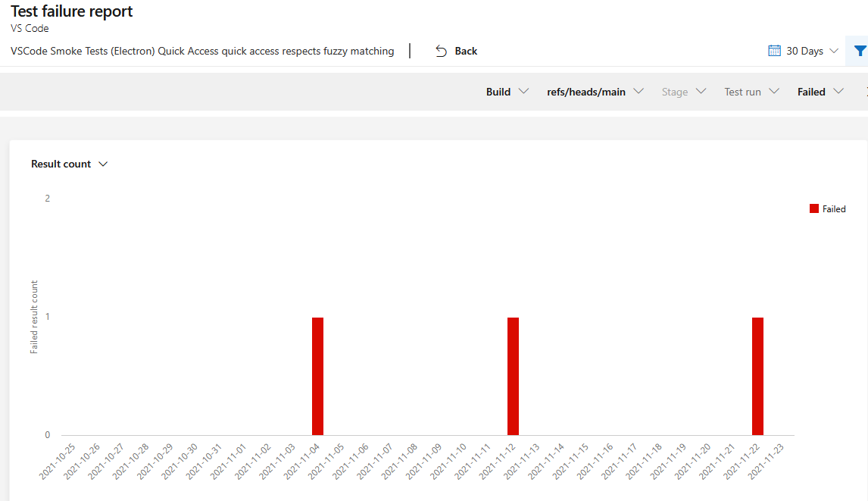Click the VS Code project subtitle

coord(30,28)
